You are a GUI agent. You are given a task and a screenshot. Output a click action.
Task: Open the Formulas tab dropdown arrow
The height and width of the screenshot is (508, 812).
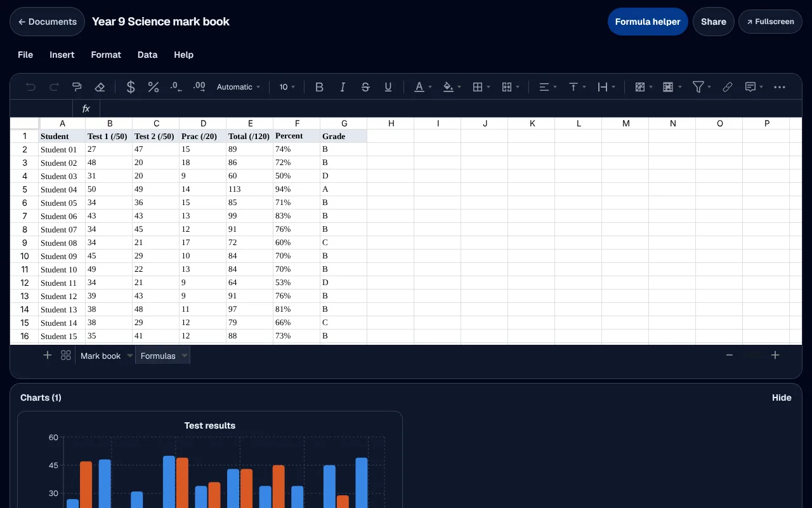click(x=185, y=356)
